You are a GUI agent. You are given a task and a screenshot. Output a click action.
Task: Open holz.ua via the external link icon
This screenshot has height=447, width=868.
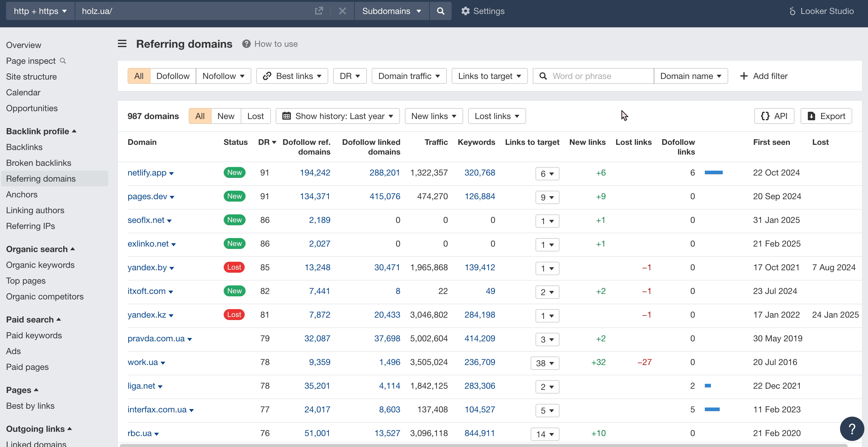coord(319,10)
